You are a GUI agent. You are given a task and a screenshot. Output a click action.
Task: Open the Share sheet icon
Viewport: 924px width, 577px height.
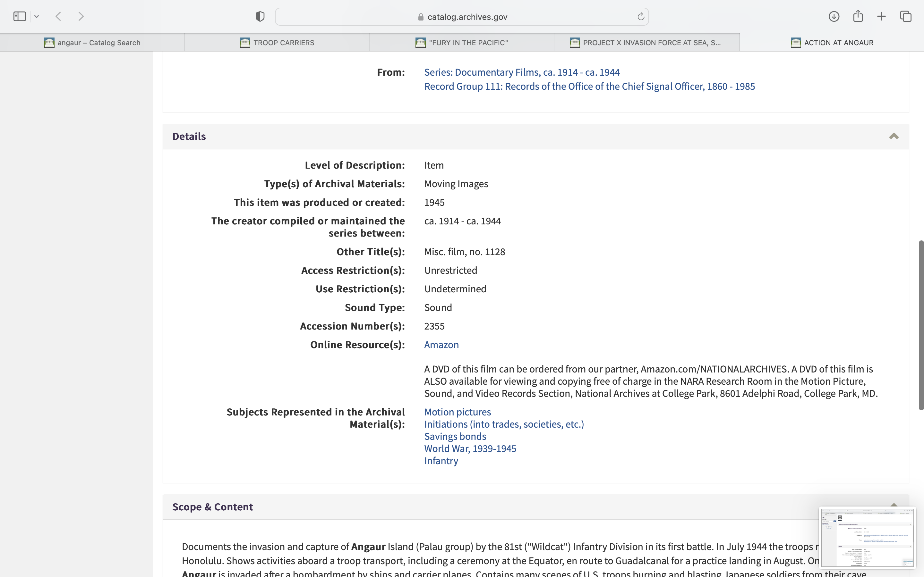pyautogui.click(x=858, y=16)
